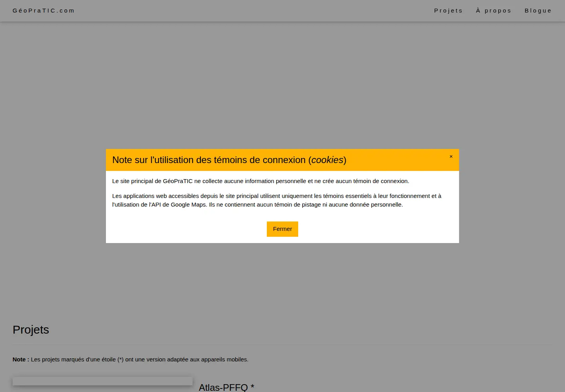Open the À propos menu item
This screenshot has width=565, height=392.
[494, 11]
